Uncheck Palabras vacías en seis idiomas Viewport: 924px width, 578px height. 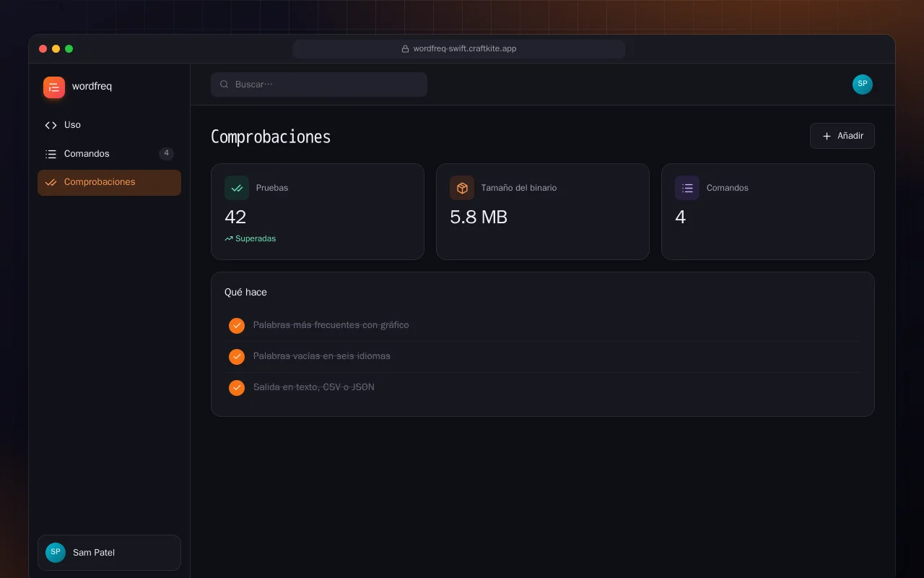(x=237, y=357)
